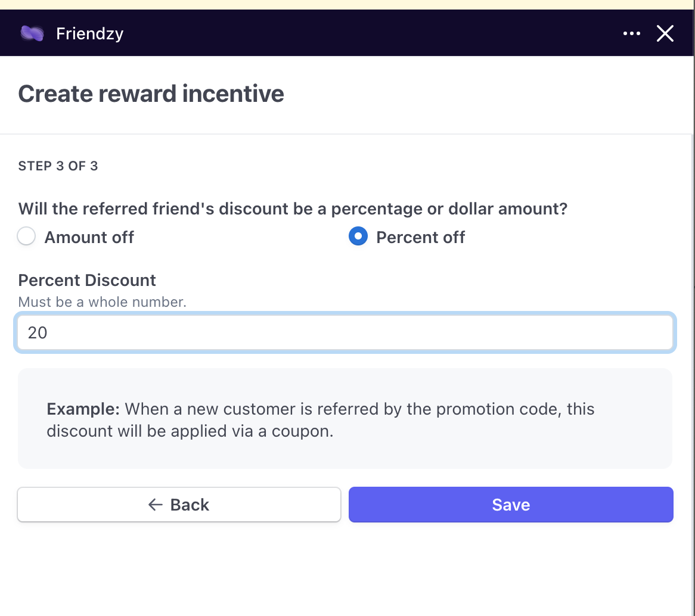Viewport: 695px width, 616px height.
Task: Click the left arrow in Back button
Action: (x=155, y=505)
